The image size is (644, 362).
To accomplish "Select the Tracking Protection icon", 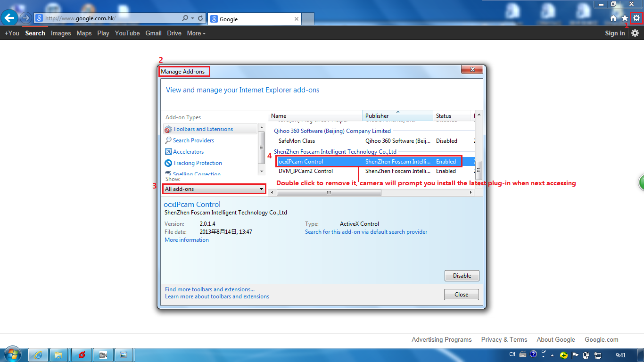I will 168,163.
